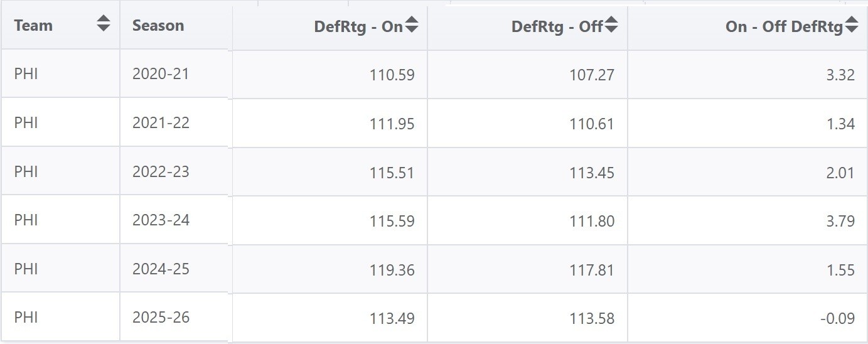
Task: Select the 117.81 DefRtg Off value
Action: 592,270
